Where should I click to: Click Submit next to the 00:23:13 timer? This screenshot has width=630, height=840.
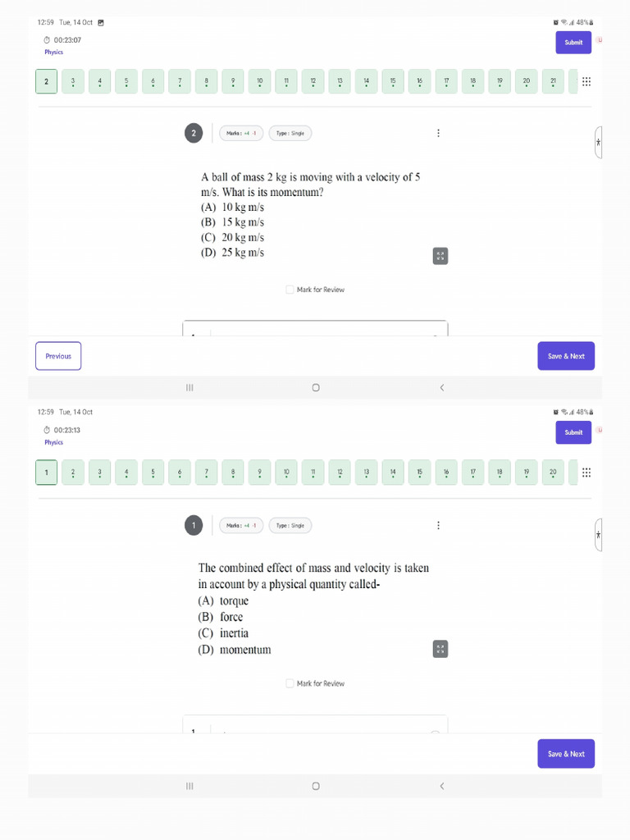[x=573, y=432]
